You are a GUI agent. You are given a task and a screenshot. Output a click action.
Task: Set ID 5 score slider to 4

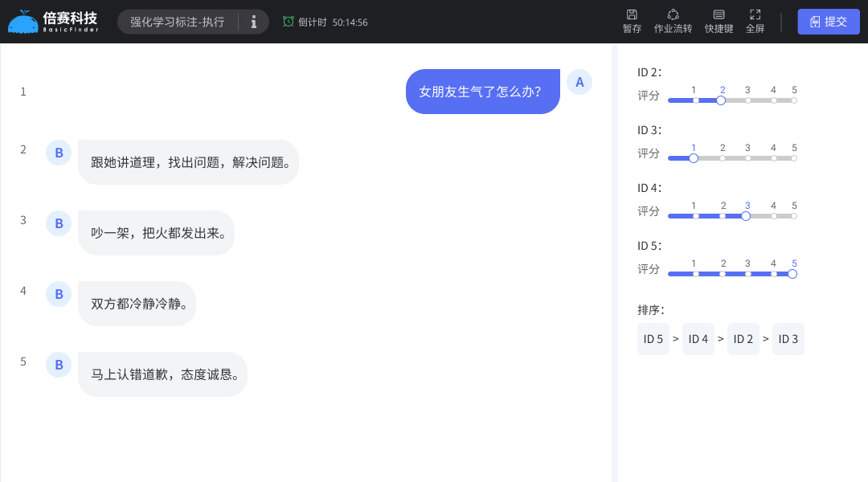(x=774, y=274)
